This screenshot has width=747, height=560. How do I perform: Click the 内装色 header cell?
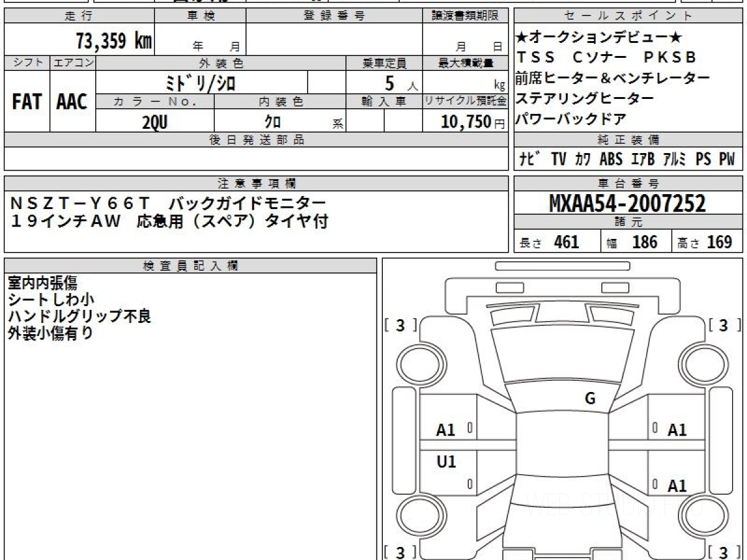click(280, 101)
